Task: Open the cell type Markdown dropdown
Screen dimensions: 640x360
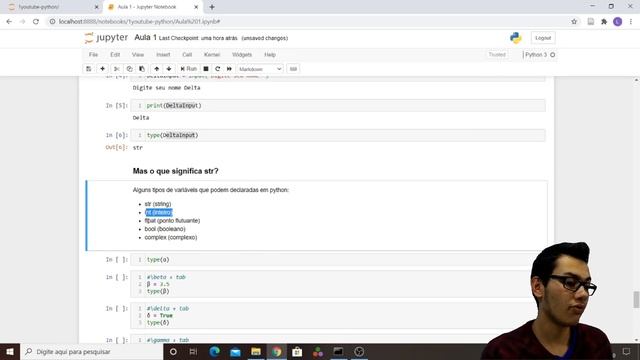Action: point(260,69)
